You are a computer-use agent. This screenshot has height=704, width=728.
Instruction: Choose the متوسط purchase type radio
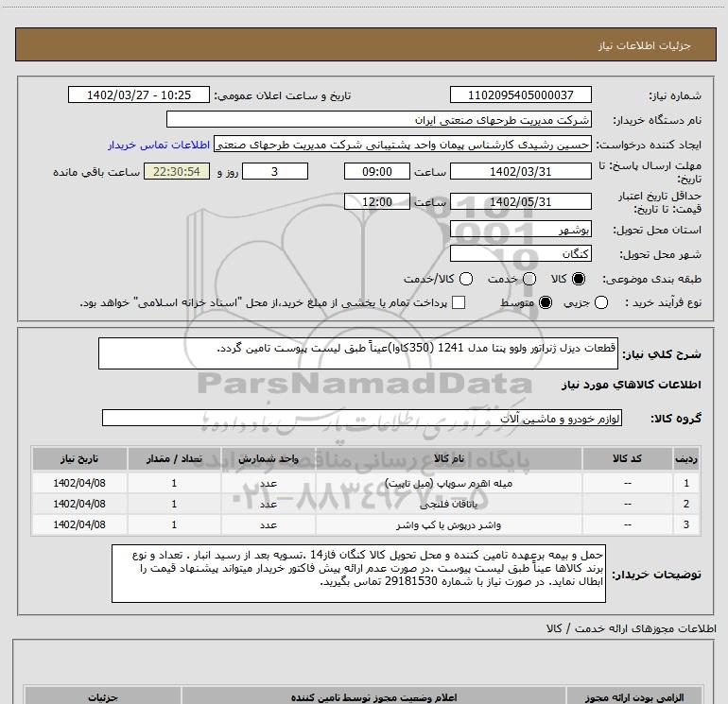(x=546, y=302)
